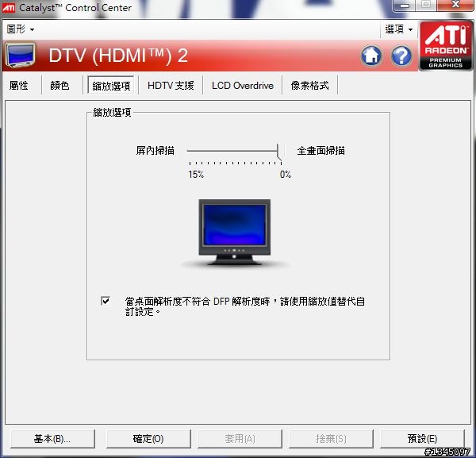Open the LCD Overdrive tab
The height and width of the screenshot is (458, 476).
pyautogui.click(x=243, y=86)
